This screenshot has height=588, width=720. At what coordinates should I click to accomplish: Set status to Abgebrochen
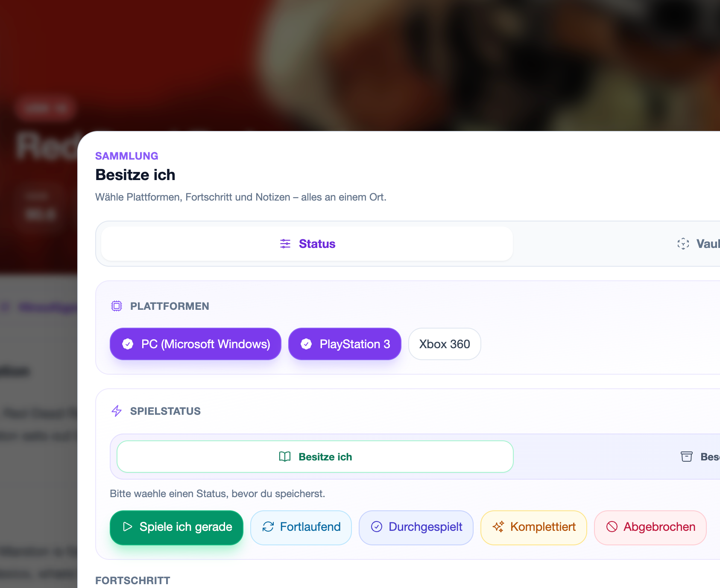coord(650,527)
